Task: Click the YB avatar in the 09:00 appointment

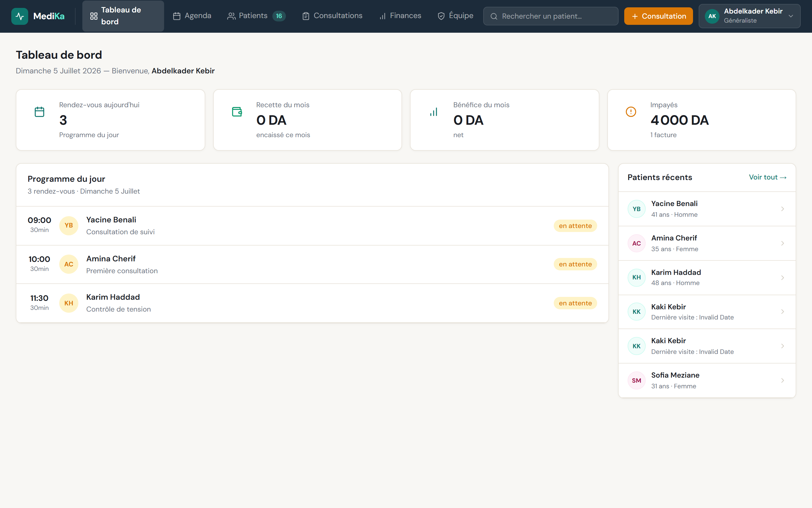Action: tap(69, 225)
